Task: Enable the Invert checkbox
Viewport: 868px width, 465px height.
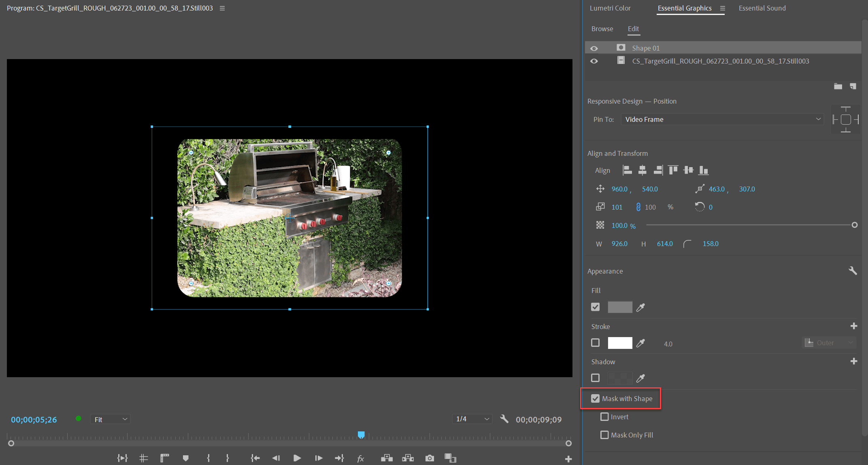Action: (604, 416)
